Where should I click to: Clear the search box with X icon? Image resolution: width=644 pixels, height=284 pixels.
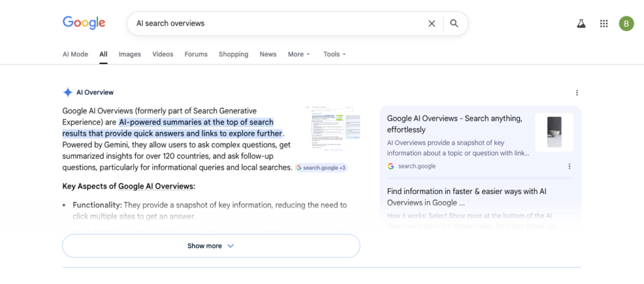point(431,24)
